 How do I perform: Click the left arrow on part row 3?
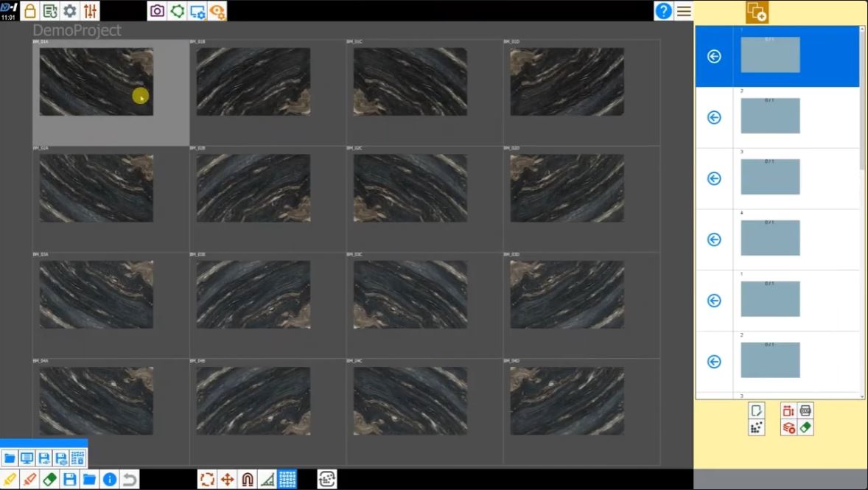tap(714, 178)
